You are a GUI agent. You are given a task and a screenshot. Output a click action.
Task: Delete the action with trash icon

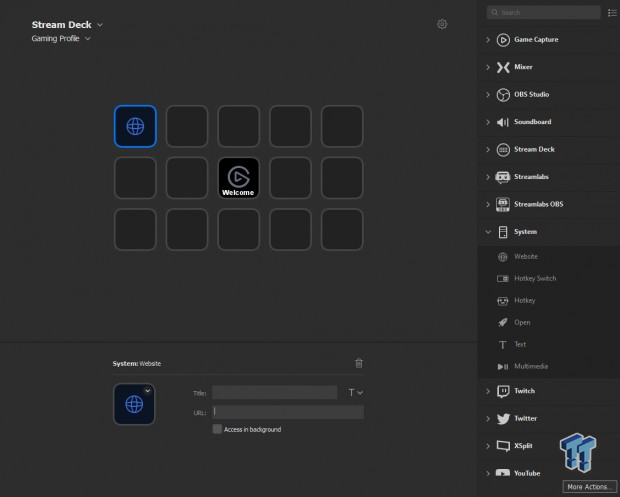[x=359, y=363]
